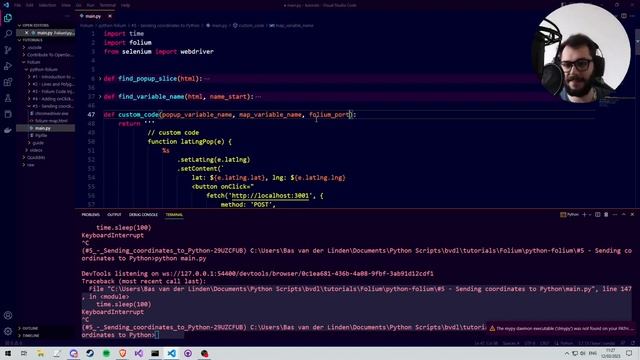Open the Terminal menu
640x360 pixels.
tap(108, 5)
